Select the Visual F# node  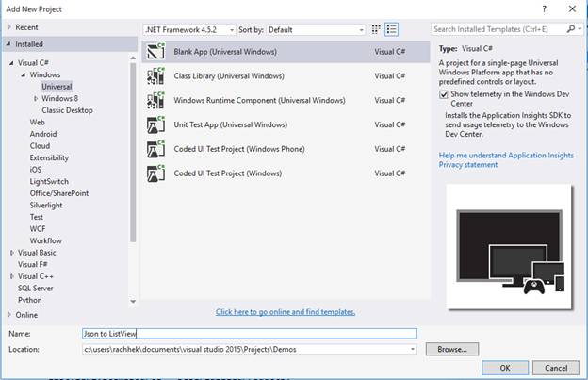pos(33,264)
